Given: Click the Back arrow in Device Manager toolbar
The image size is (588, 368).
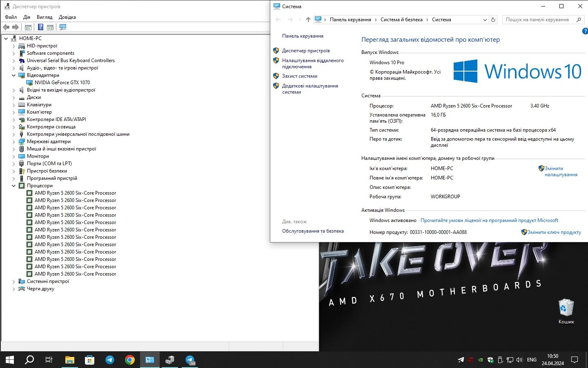Looking at the screenshot, I should (x=6, y=27).
